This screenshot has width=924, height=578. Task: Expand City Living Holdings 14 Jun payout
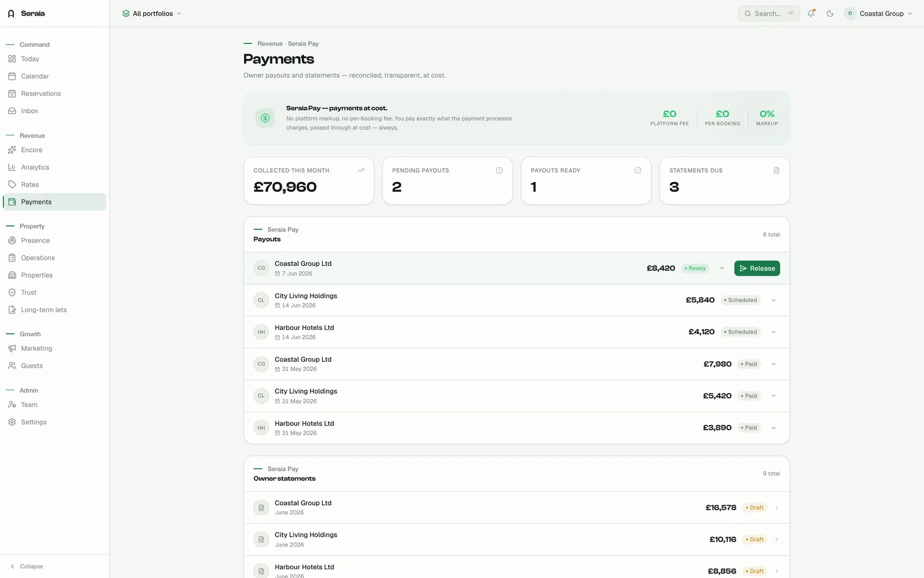773,300
